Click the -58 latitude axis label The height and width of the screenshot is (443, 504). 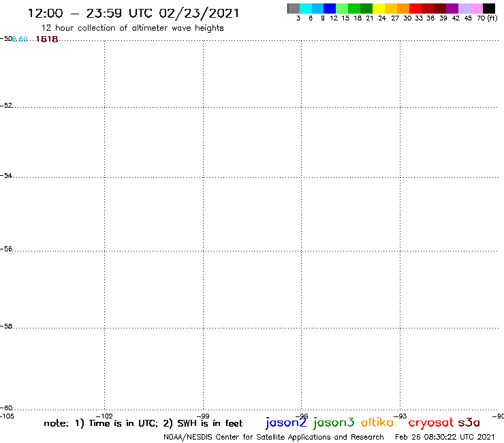[x=6, y=326]
